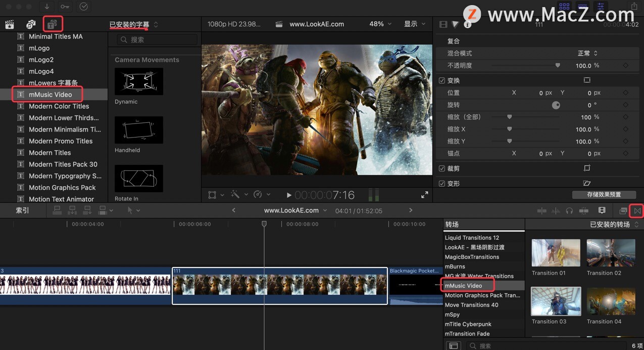Click the append clip edit icon

(87, 210)
